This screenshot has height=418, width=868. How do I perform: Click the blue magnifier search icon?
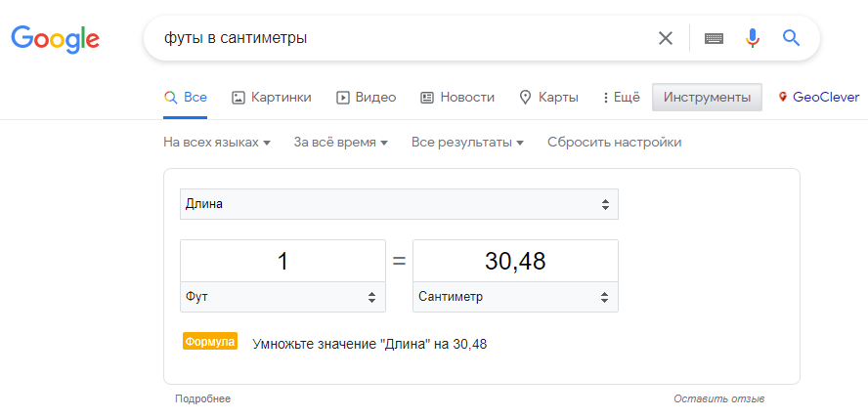click(x=792, y=38)
